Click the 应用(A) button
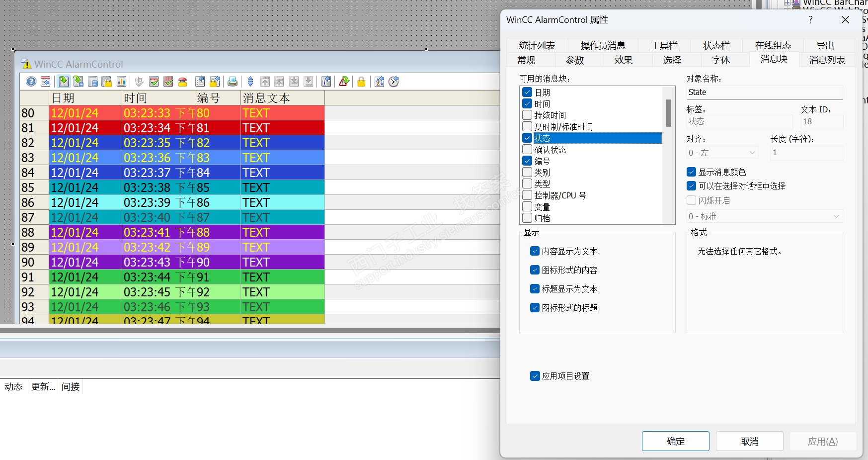Image resolution: width=868 pixels, height=460 pixels. click(x=823, y=441)
